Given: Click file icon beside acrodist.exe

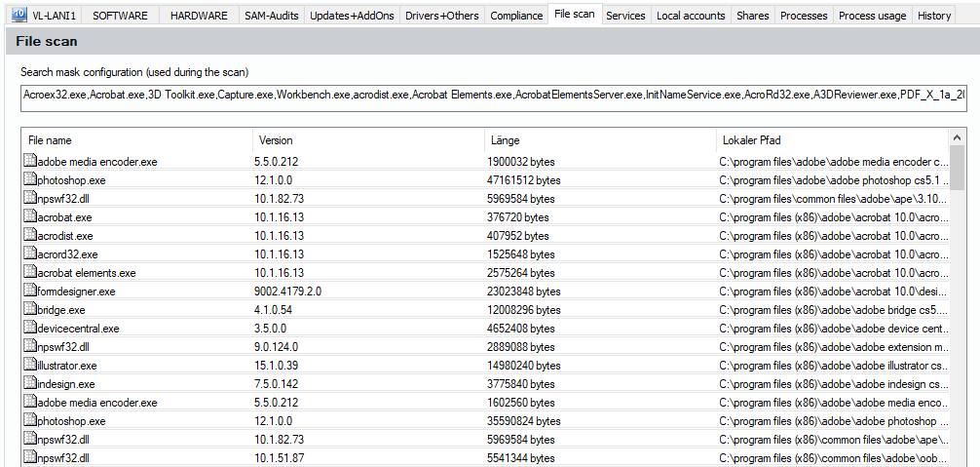Looking at the screenshot, I should [29, 235].
